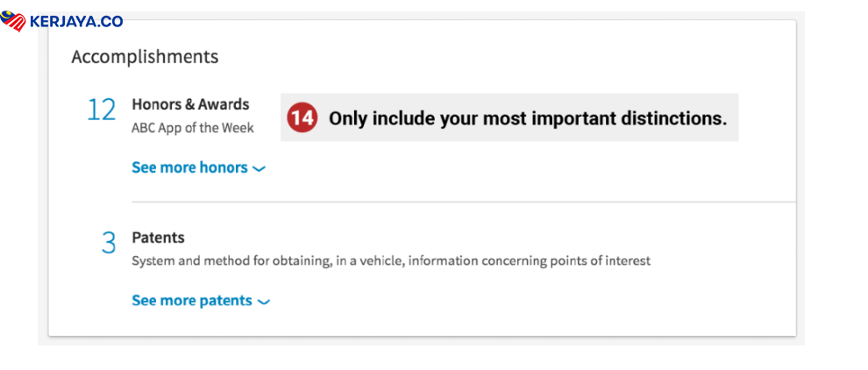Select the Honors & Awards title

(x=190, y=104)
